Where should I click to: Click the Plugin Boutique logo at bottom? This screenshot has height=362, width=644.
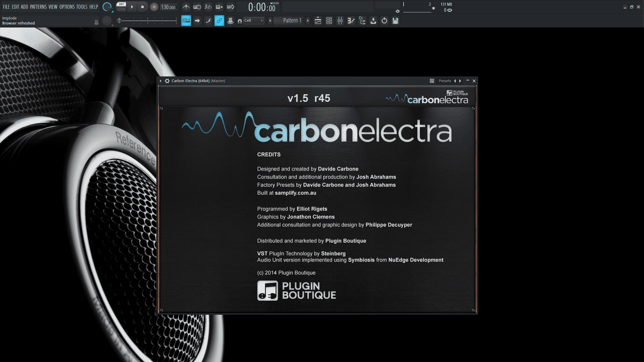pyautogui.click(x=297, y=291)
